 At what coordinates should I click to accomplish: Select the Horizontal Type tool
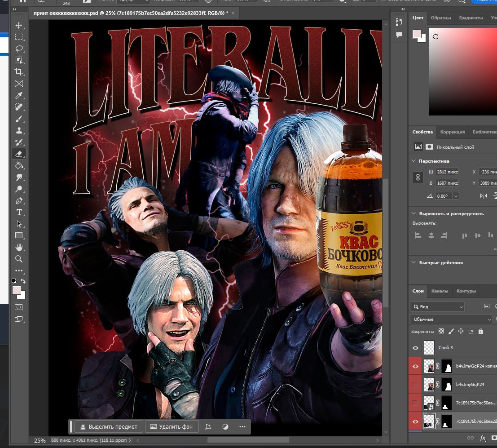pyautogui.click(x=19, y=212)
